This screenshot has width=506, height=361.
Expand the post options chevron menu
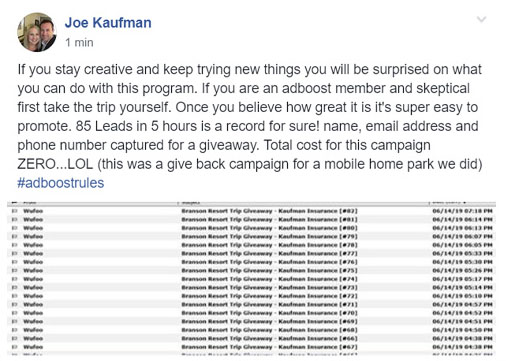(481, 19)
